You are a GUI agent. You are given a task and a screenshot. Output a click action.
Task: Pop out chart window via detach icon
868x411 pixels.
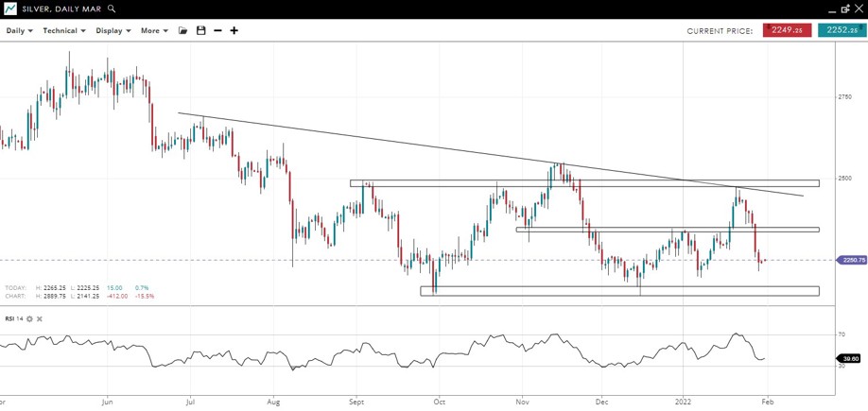(x=843, y=9)
